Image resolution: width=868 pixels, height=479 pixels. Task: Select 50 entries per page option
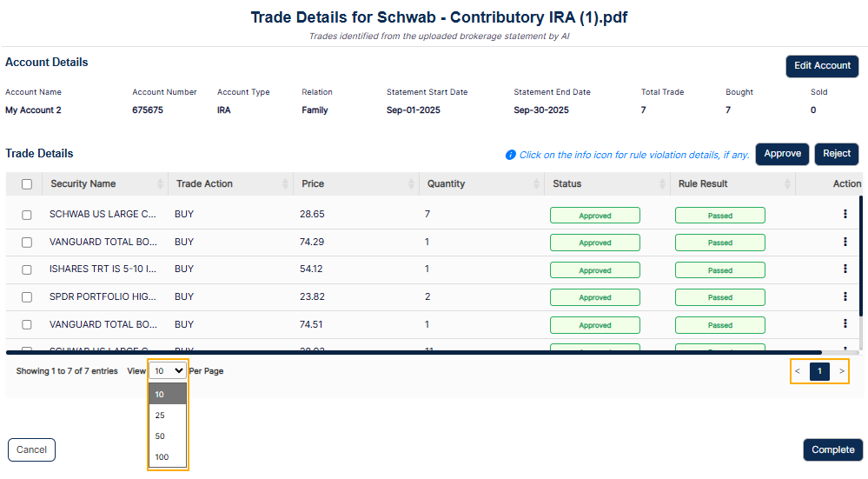[x=168, y=436]
